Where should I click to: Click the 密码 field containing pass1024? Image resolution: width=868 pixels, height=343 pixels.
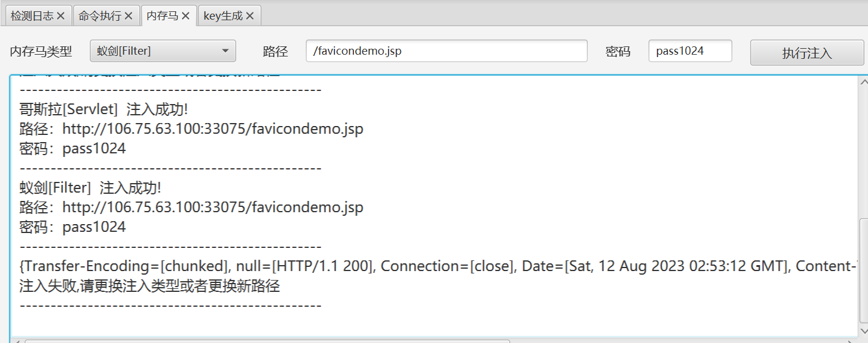tap(690, 51)
